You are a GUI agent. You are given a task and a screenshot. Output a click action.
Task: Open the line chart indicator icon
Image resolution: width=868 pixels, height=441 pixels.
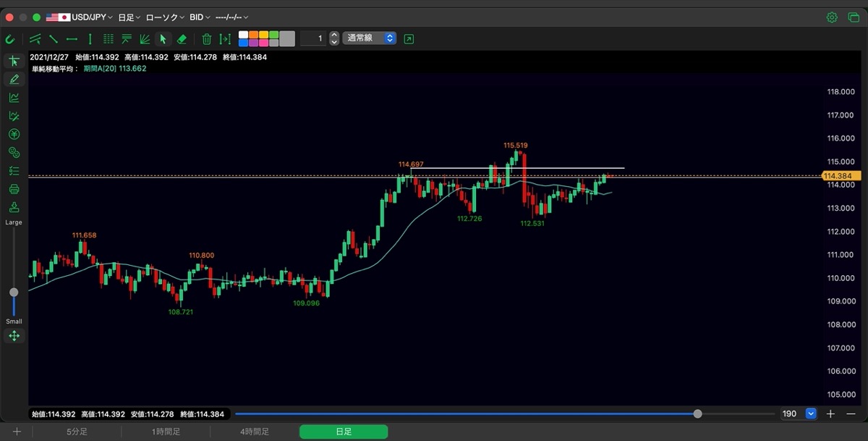(14, 98)
